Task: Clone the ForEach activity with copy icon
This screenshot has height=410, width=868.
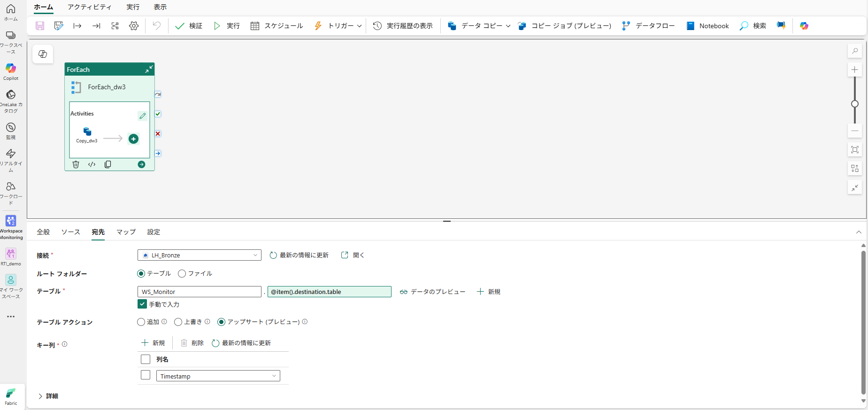Action: (108, 164)
